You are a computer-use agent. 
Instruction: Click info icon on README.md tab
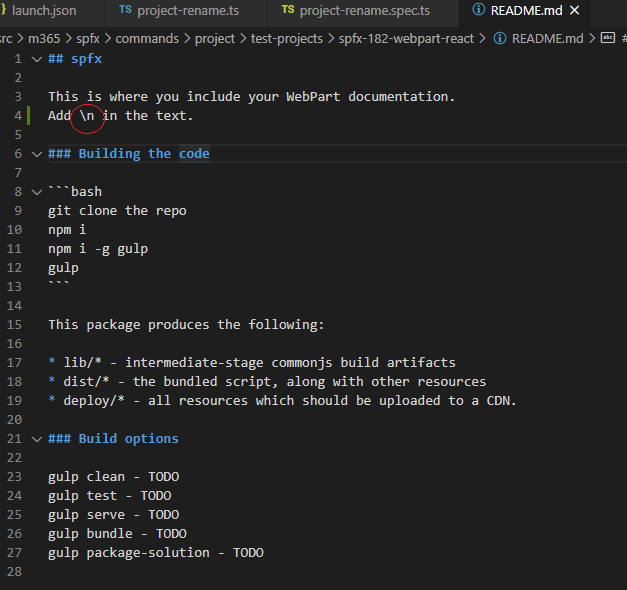[478, 10]
